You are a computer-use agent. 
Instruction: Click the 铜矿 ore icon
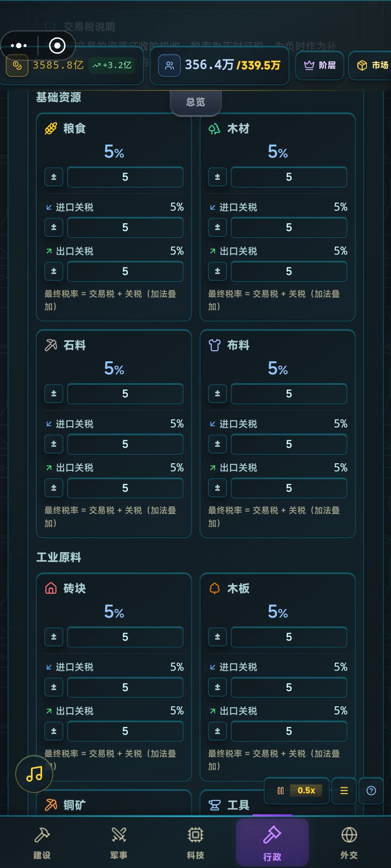point(50,805)
